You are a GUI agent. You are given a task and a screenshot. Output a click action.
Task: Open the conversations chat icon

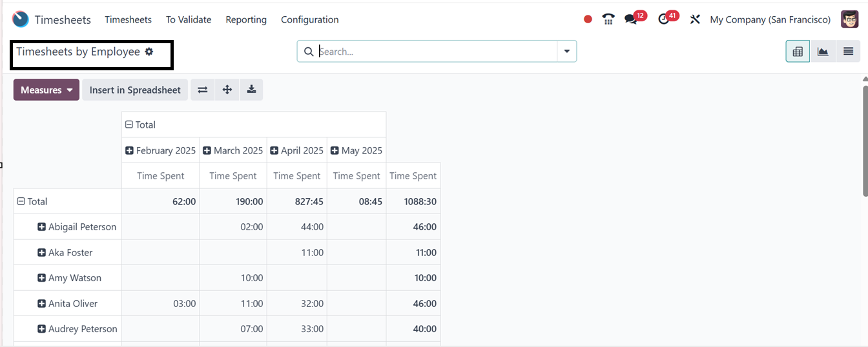631,19
